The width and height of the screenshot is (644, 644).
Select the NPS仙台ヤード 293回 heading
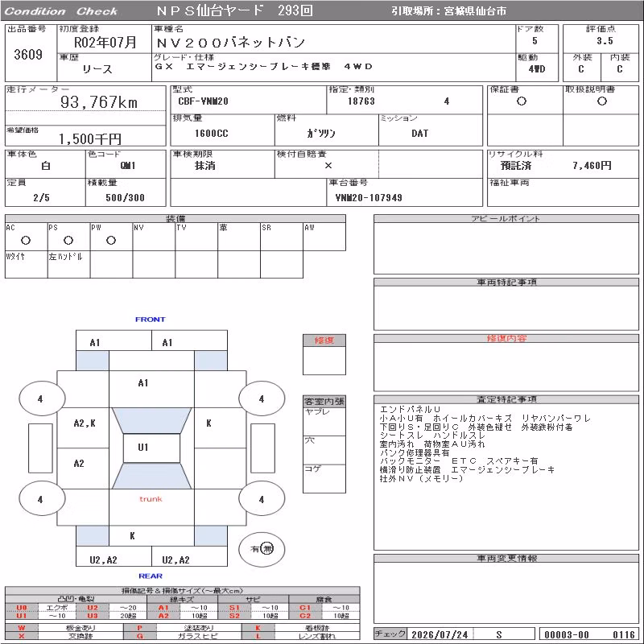point(234,10)
